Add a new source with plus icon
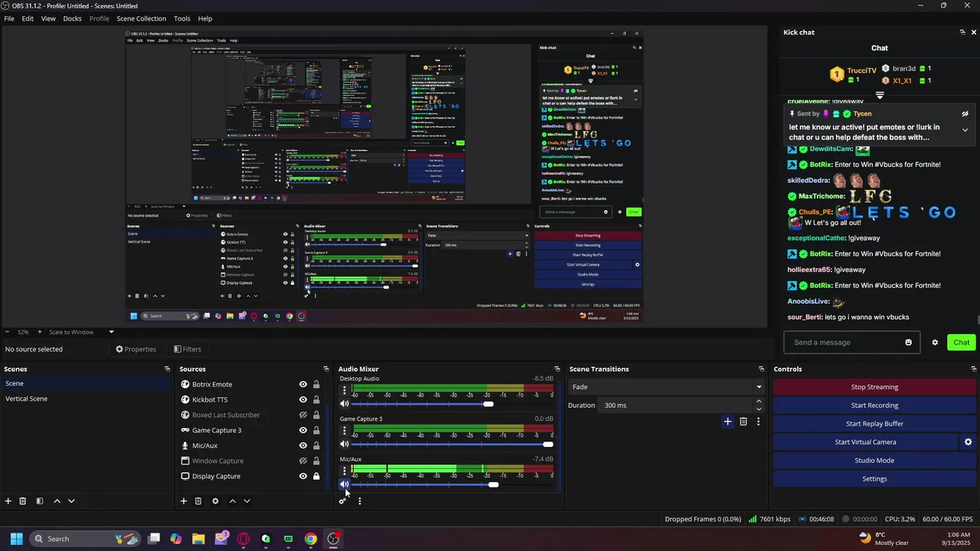 [184, 501]
